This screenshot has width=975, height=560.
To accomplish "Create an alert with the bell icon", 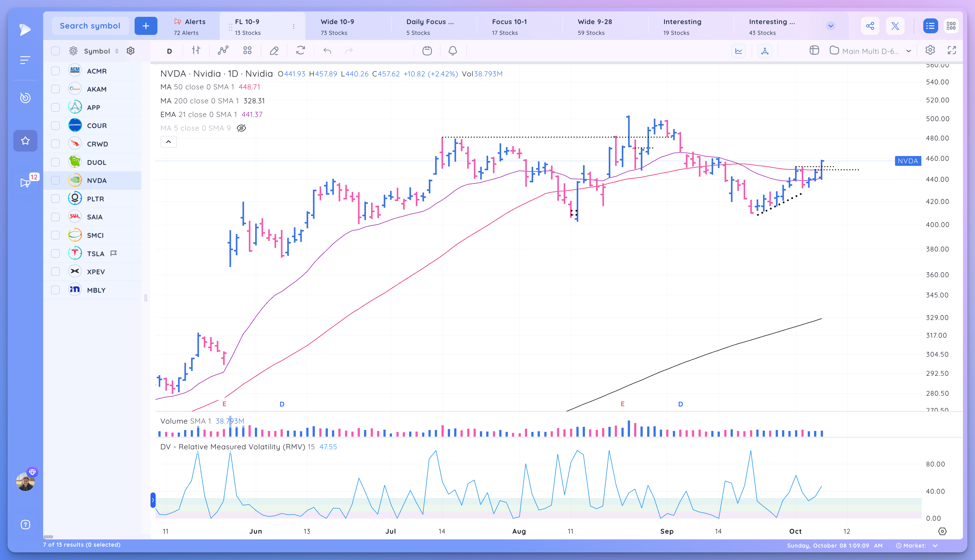I will point(453,50).
